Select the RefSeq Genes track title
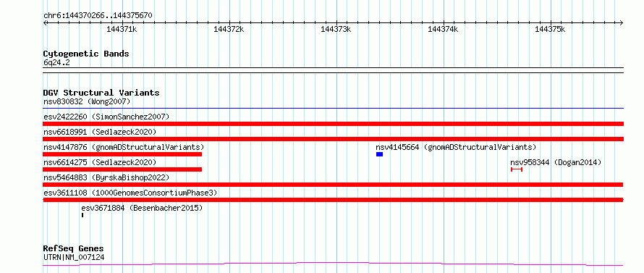Image resolution: width=644 pixels, height=273 pixels. point(73,248)
